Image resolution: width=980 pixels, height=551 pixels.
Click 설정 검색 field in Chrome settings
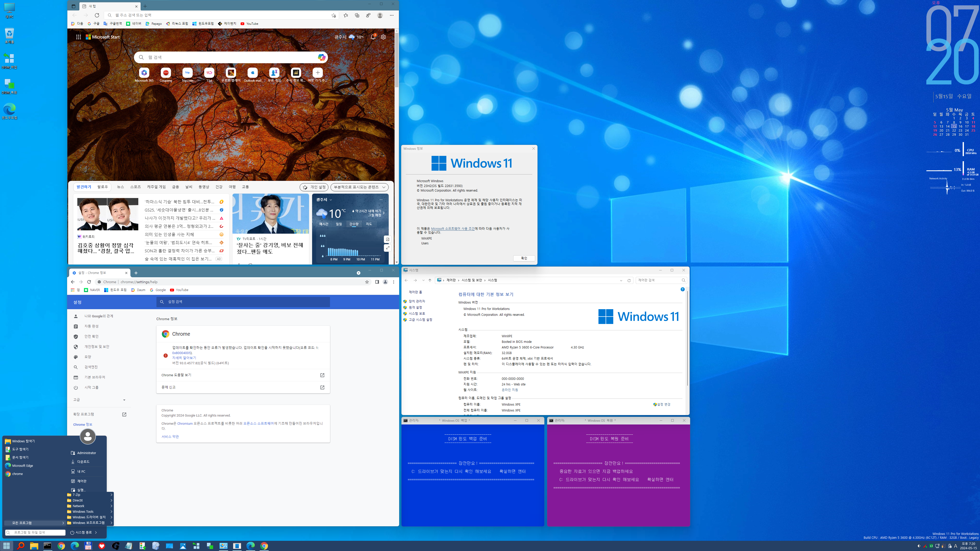coord(243,302)
